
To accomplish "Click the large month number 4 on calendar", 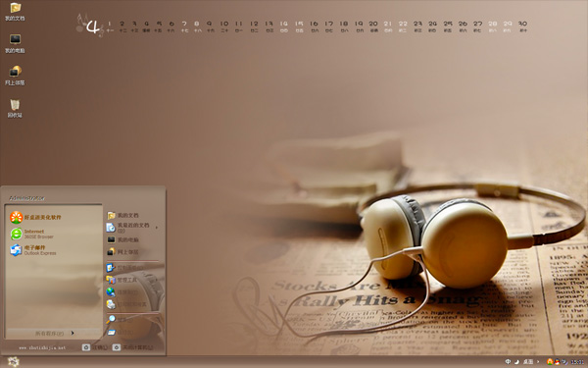I will 93,27.
